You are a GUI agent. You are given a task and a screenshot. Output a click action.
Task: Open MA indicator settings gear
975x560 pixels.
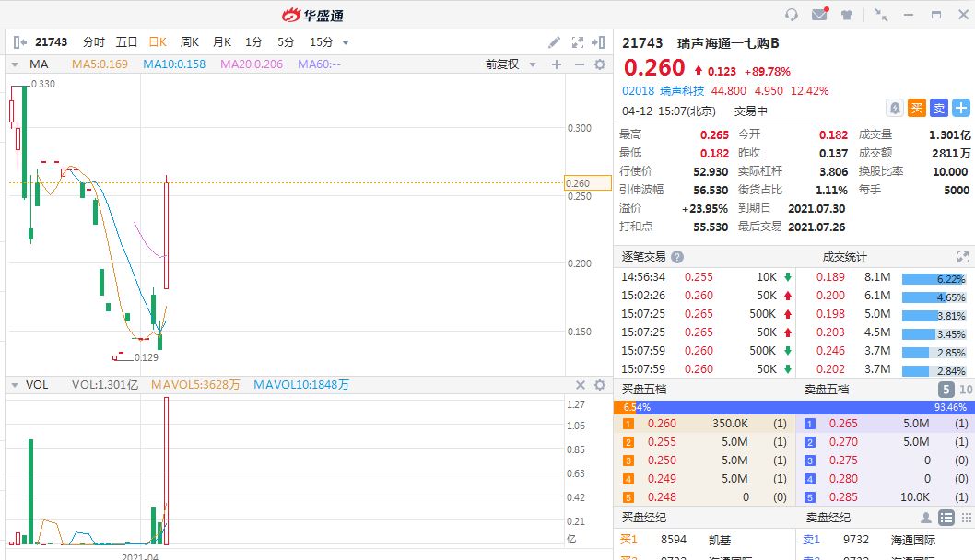point(600,64)
